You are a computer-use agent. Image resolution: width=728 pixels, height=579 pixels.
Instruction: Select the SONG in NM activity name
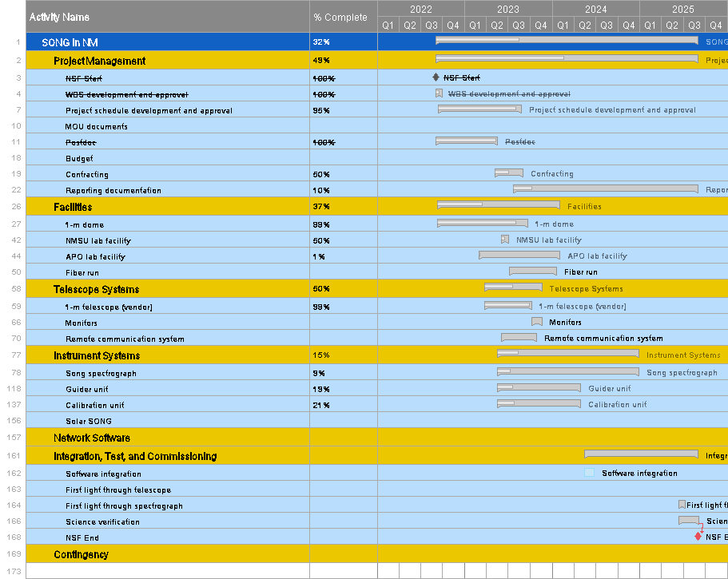pyautogui.click(x=70, y=42)
